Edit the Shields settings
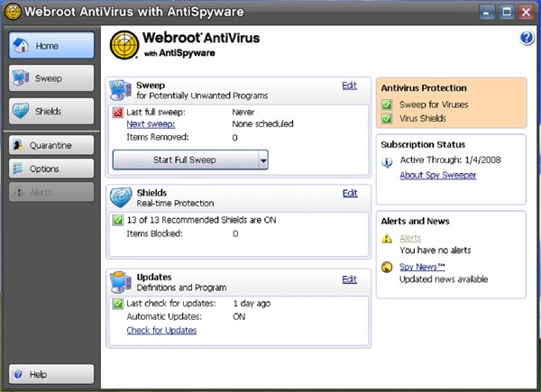The height and width of the screenshot is (392, 541). tap(350, 193)
